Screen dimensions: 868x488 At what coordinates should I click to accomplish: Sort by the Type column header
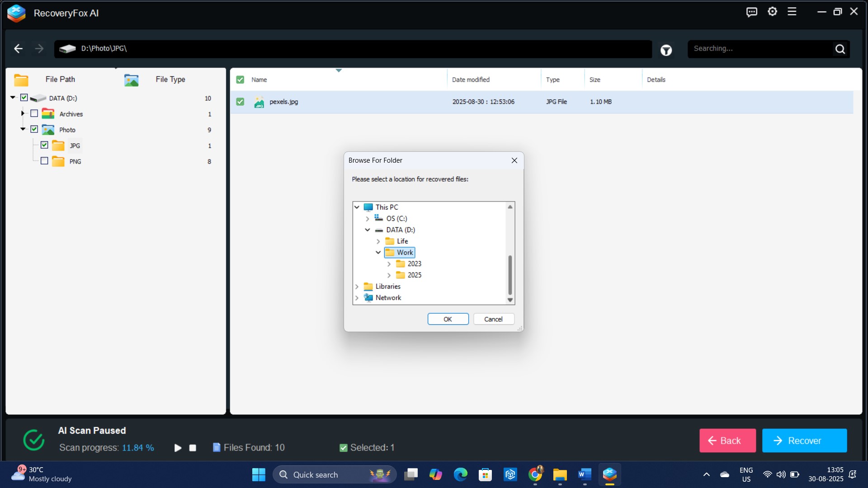click(x=552, y=80)
